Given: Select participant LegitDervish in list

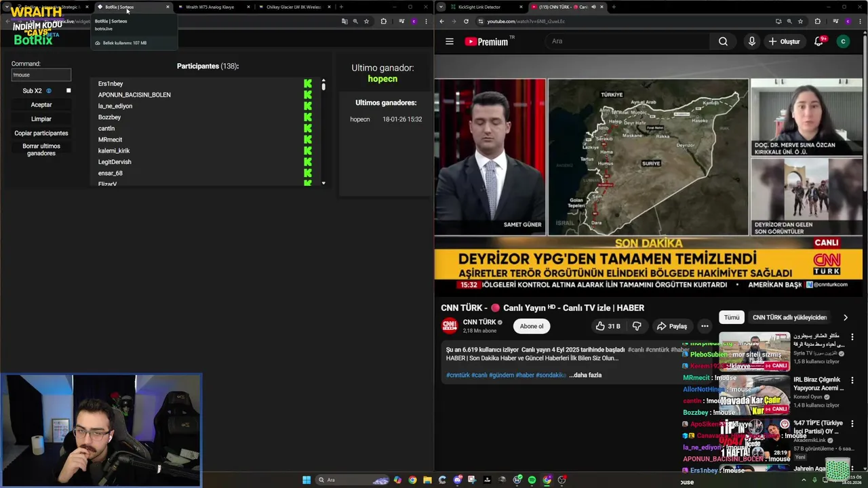Looking at the screenshot, I should pyautogui.click(x=115, y=162).
